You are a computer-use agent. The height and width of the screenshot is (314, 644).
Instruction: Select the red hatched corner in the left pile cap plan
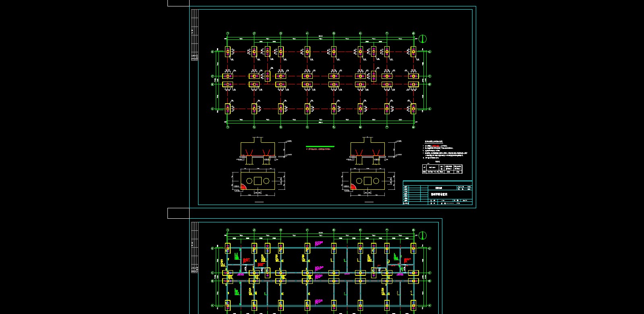[243, 187]
